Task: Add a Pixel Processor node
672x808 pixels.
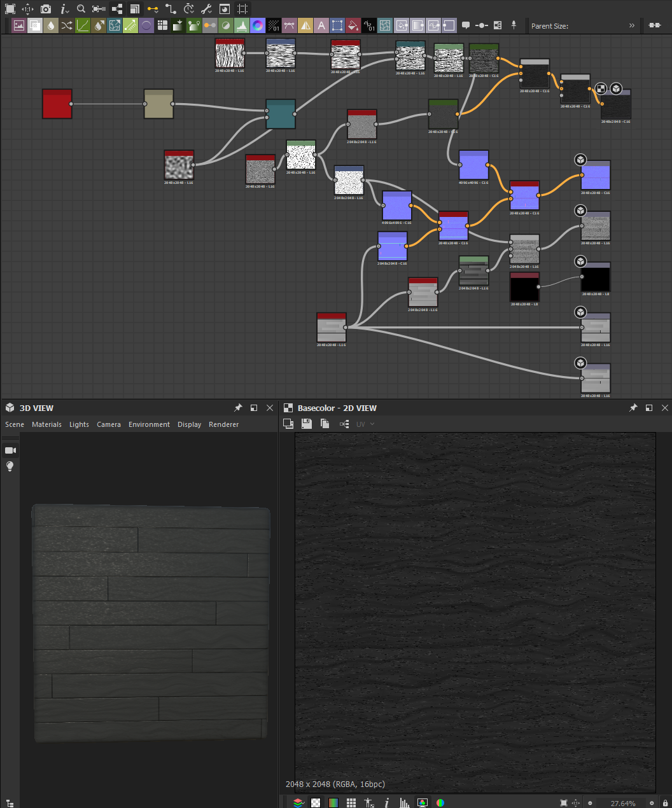Action: (274, 25)
